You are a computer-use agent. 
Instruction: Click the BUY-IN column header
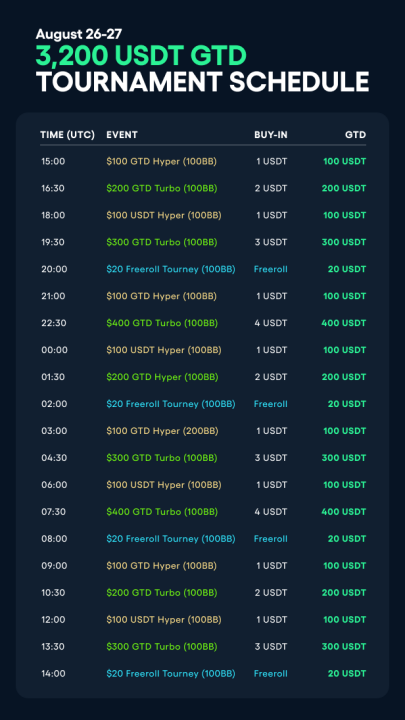tap(271, 135)
